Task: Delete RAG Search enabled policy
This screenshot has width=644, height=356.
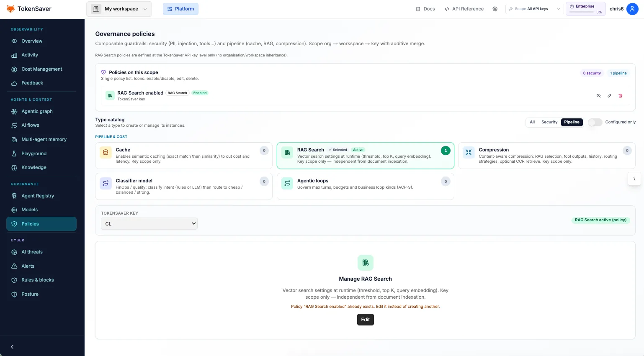Action: [x=621, y=96]
